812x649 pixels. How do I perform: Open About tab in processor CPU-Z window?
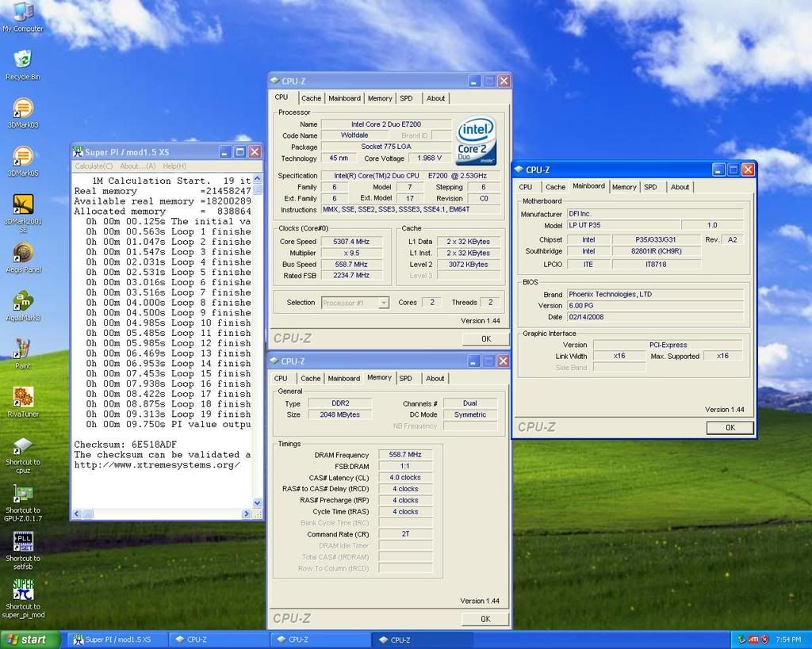pyautogui.click(x=435, y=98)
